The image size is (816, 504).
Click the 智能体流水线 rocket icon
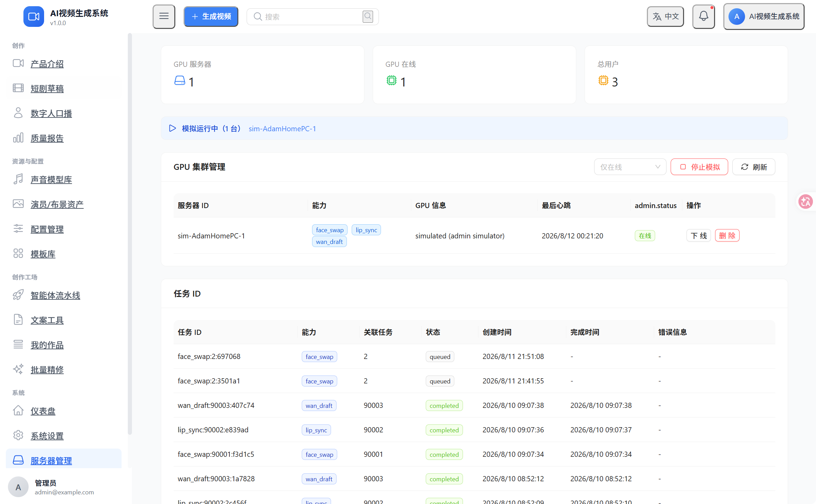click(18, 295)
